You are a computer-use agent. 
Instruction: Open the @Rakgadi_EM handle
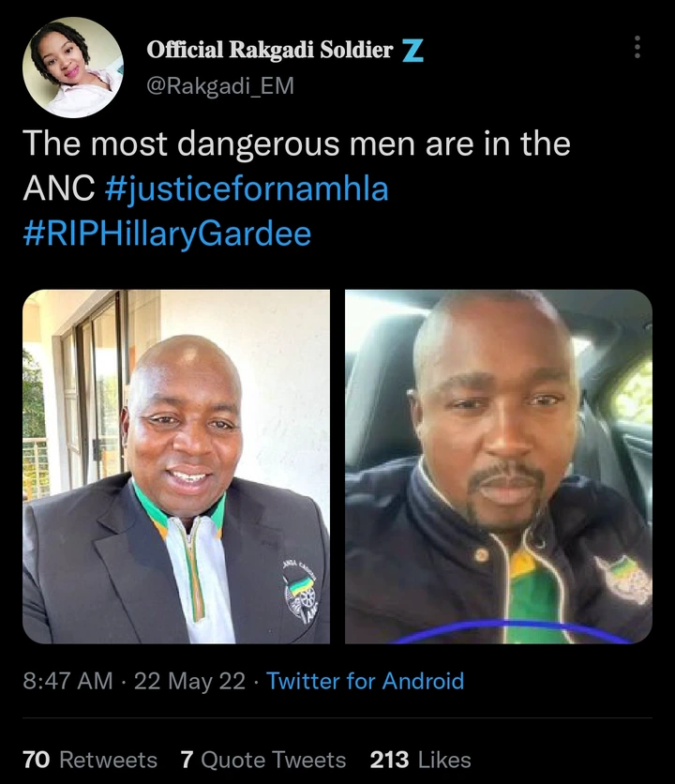point(220,86)
